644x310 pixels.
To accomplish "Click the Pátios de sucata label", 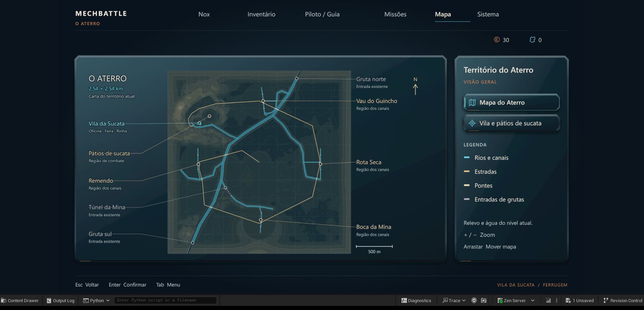I will (109, 153).
